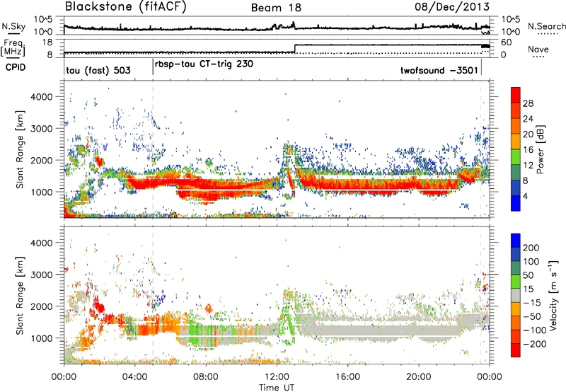Click the 60 tick on Nave axis

507,42
